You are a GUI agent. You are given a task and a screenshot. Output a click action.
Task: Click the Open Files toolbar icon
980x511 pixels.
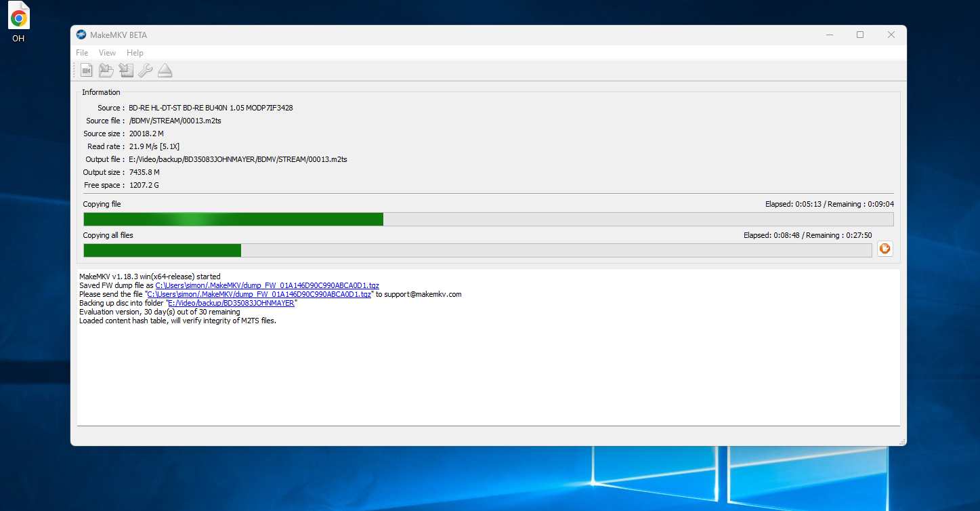[87, 70]
